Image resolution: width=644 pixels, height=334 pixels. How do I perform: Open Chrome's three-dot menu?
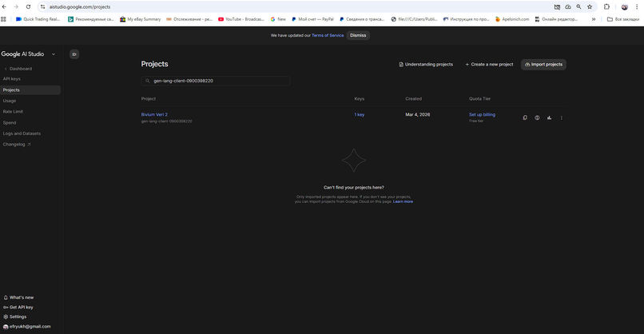point(637,6)
